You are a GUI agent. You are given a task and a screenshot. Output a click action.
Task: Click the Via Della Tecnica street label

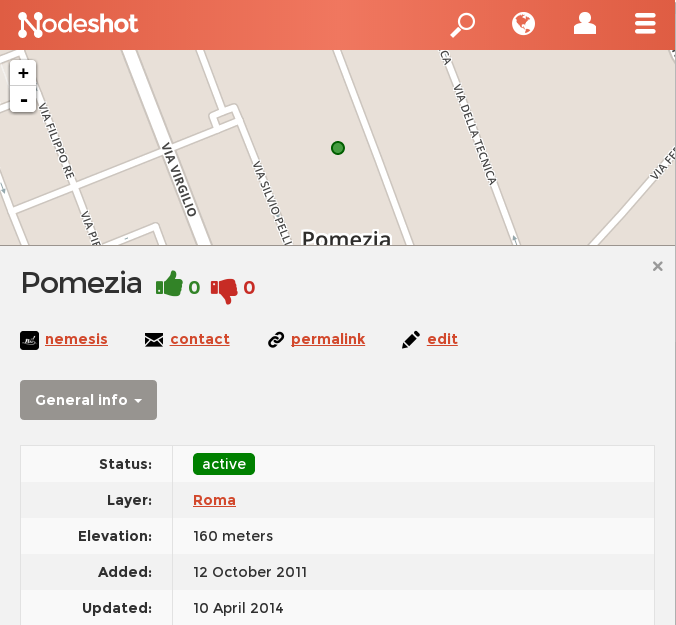click(475, 134)
